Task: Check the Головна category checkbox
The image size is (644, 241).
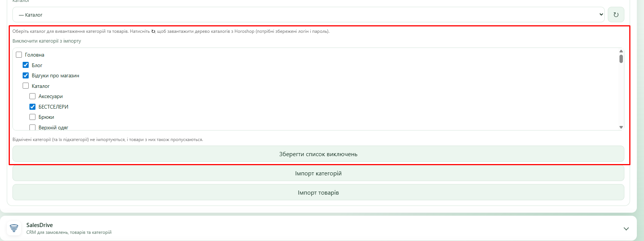Action: pyautogui.click(x=19, y=55)
